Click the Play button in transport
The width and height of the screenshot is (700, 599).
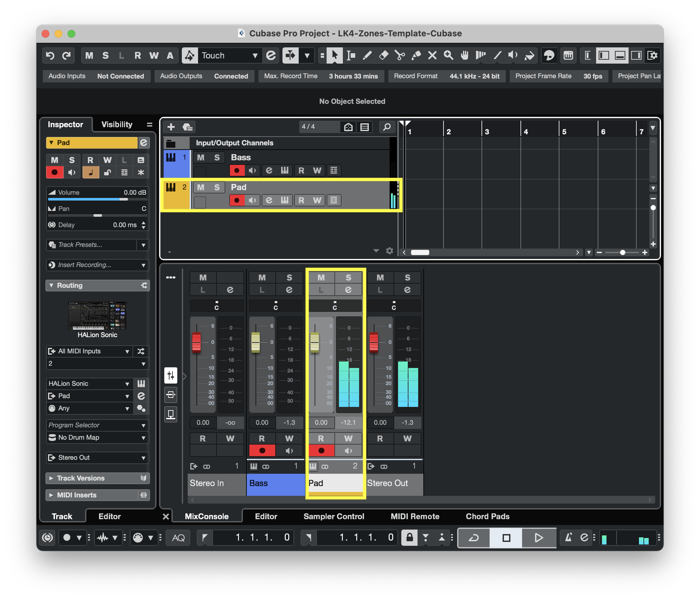pyautogui.click(x=539, y=537)
